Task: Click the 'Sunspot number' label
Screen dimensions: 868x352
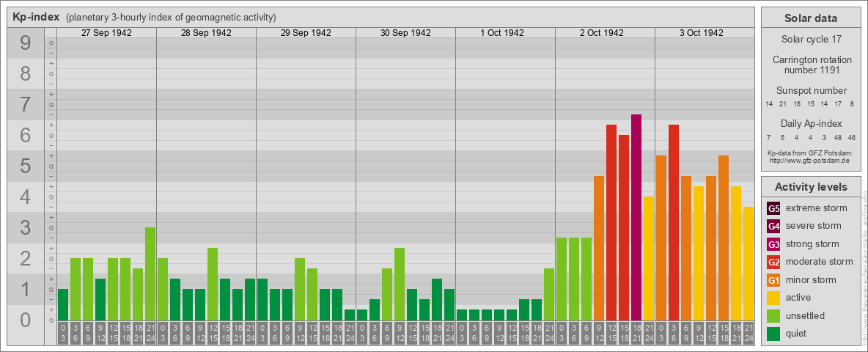Action: point(810,91)
